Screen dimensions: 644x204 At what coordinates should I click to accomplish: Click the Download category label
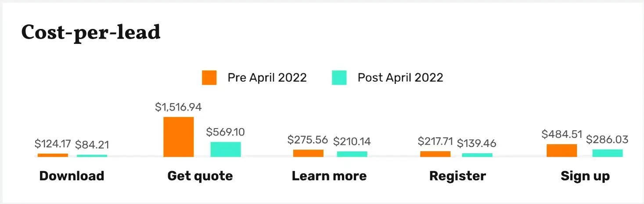[72, 176]
